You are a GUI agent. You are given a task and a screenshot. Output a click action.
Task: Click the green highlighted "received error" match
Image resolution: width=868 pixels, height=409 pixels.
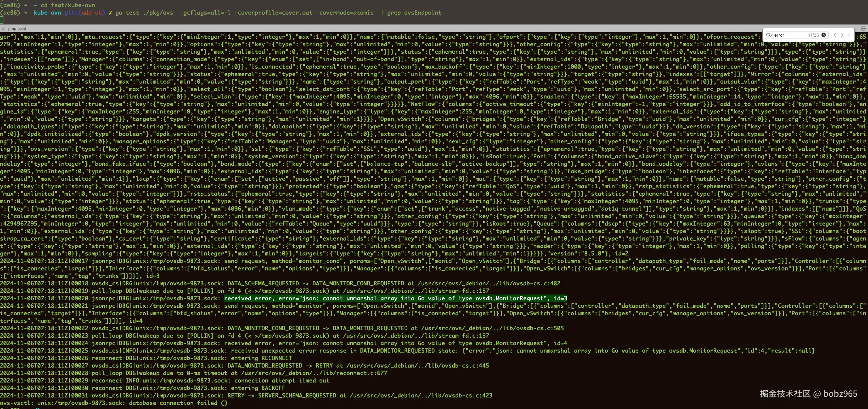395,298
